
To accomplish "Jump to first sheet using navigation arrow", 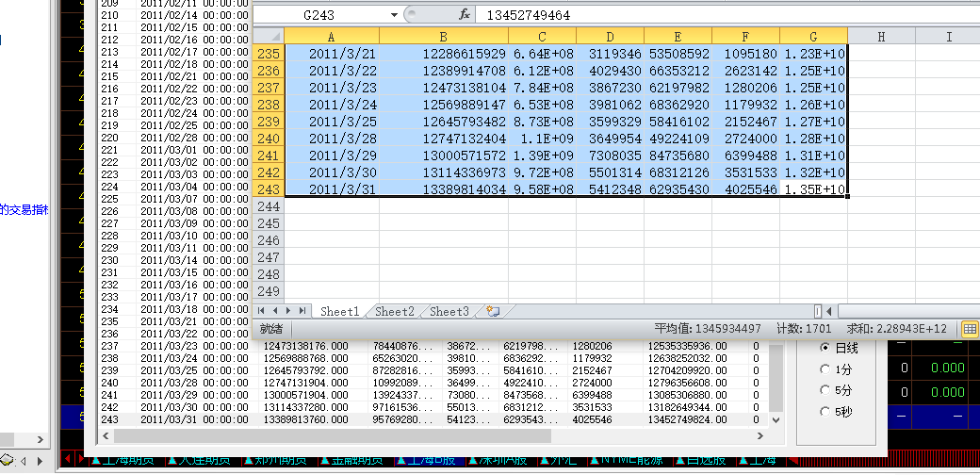I will (x=263, y=311).
